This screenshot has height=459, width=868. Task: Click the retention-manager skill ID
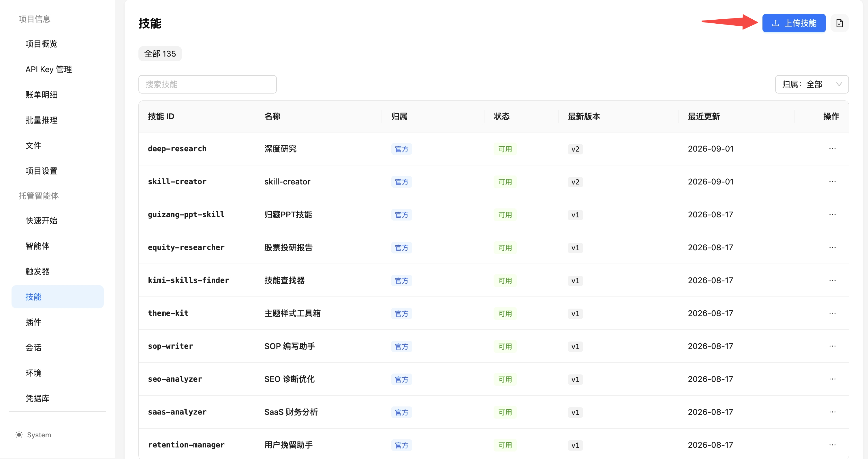pyautogui.click(x=186, y=445)
